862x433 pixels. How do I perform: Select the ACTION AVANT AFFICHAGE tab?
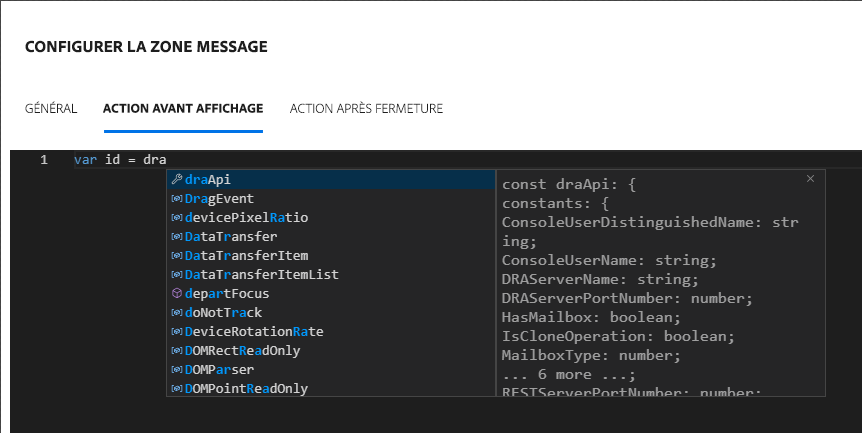click(x=183, y=108)
